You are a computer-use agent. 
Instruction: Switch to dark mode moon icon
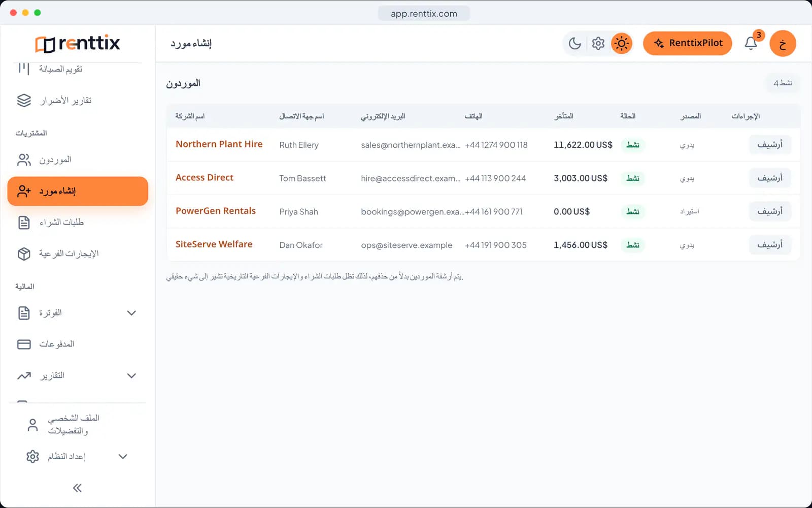click(x=574, y=43)
